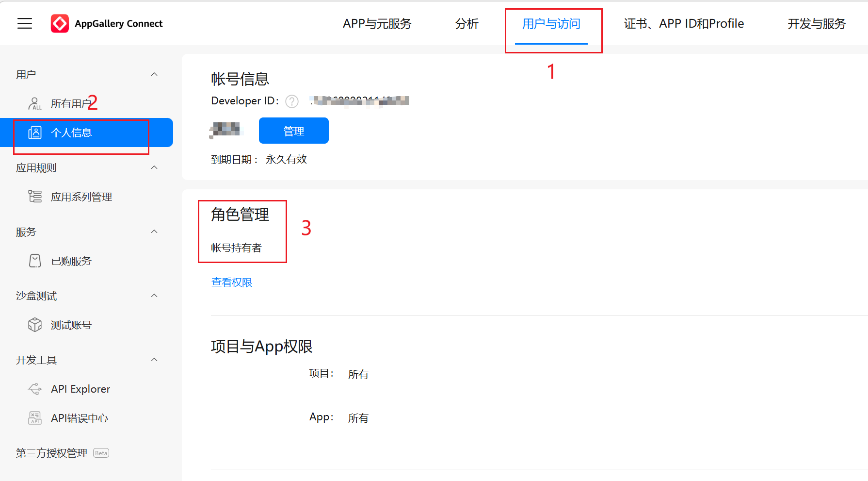The image size is (868, 481).
Task: Click the blue 管理 button
Action: pos(293,131)
